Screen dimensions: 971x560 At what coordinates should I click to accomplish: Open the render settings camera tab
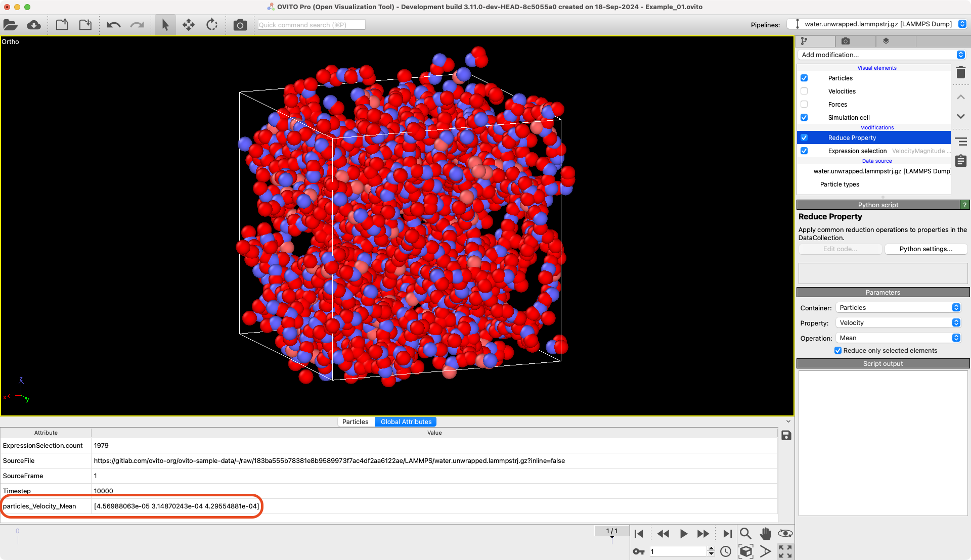coord(845,41)
